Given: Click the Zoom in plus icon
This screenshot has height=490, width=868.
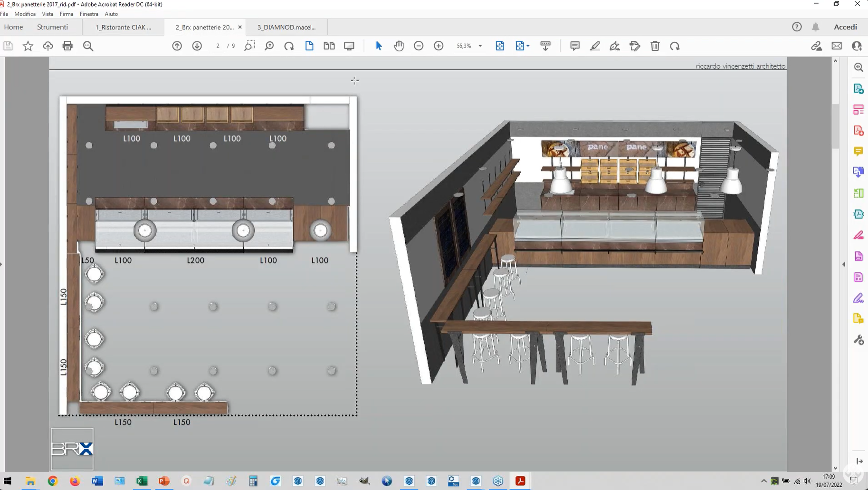Looking at the screenshot, I should coord(439,46).
